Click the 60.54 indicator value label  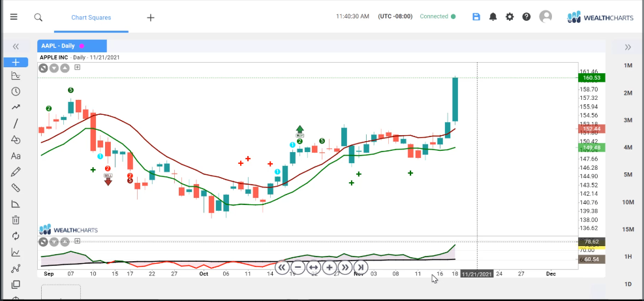coord(591,259)
